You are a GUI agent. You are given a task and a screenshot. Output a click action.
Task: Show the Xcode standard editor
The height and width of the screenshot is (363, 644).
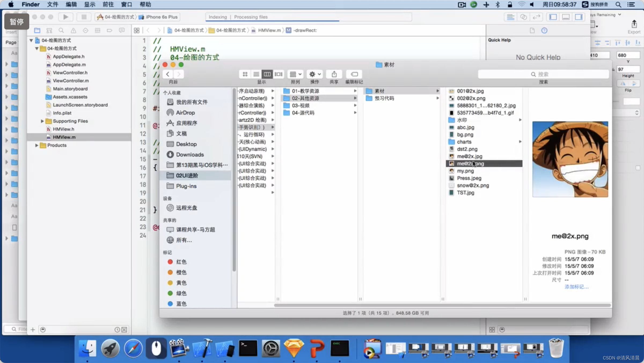coord(511,17)
